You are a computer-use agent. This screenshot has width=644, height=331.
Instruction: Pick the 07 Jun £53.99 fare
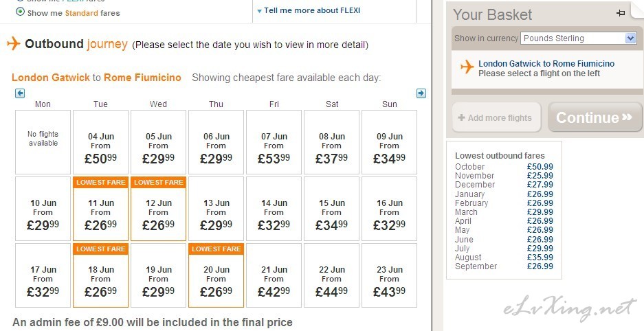pyautogui.click(x=274, y=142)
